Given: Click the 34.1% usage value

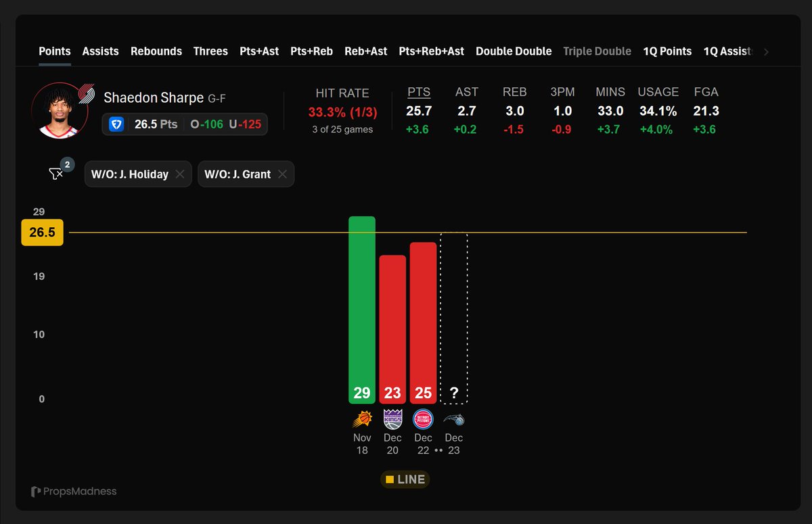Looking at the screenshot, I should 658,111.
